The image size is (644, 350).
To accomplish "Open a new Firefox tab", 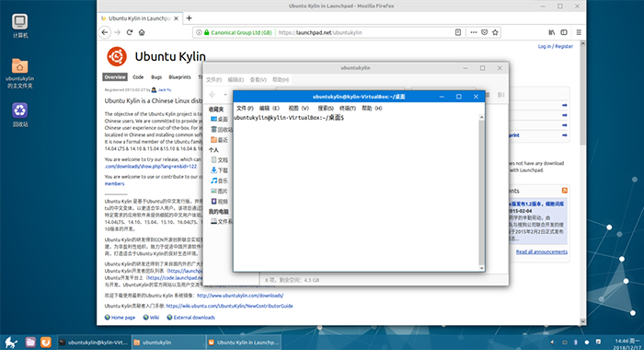I will coord(189,18).
